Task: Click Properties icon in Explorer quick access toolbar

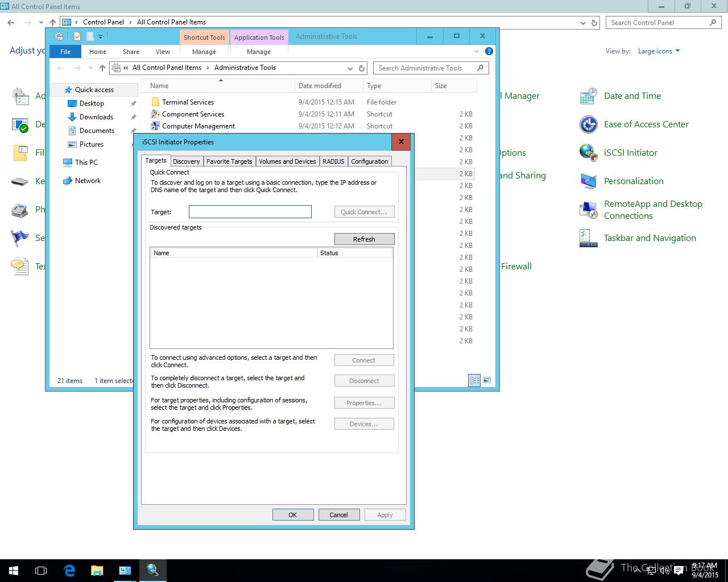Action: (77, 36)
